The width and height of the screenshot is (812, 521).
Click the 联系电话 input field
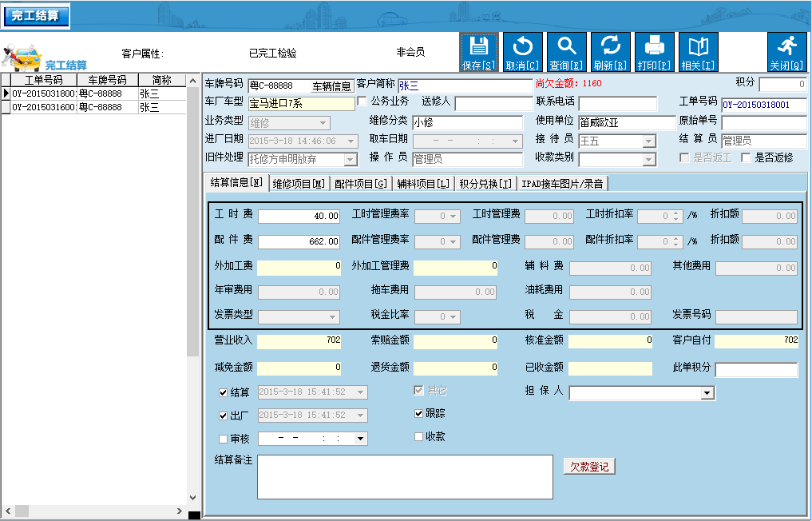[x=617, y=102]
